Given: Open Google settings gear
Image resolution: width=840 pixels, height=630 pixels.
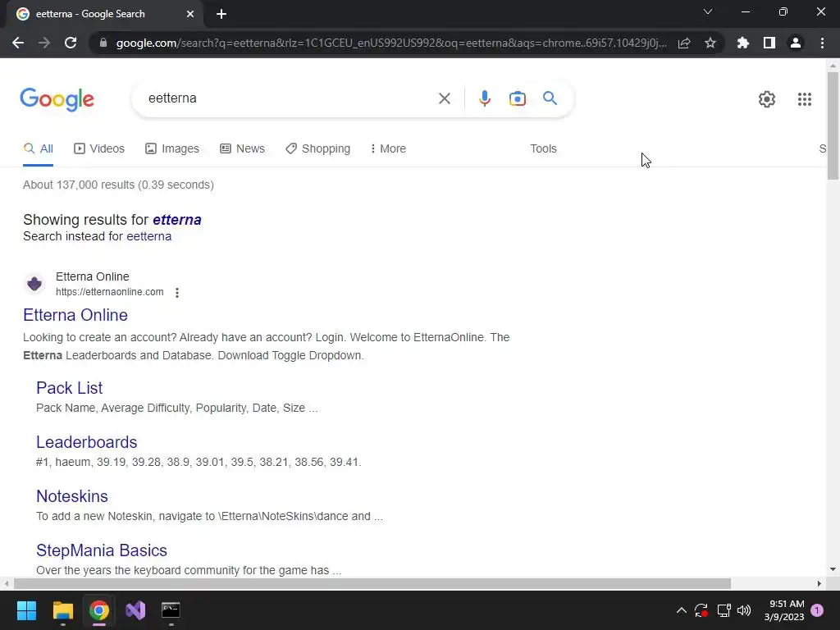Looking at the screenshot, I should pos(767,99).
